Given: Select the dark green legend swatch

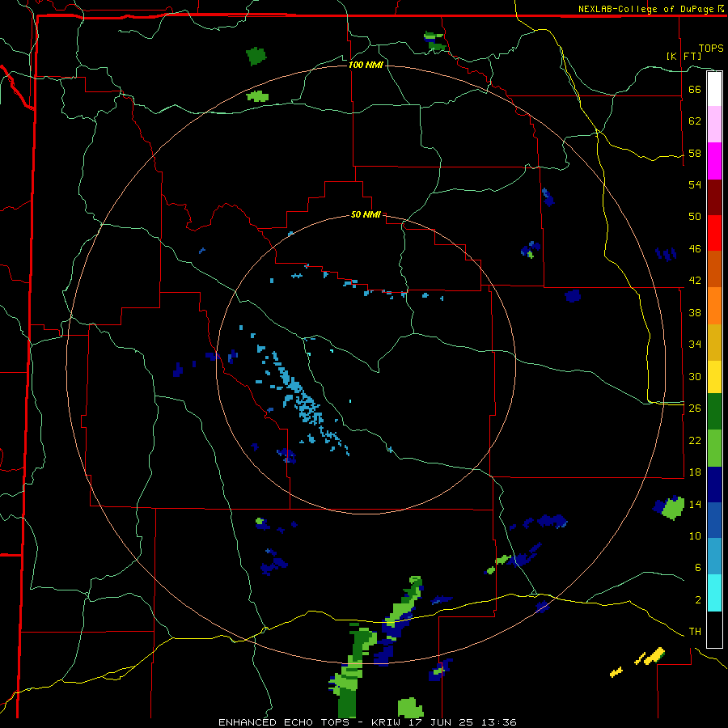Looking at the screenshot, I should coord(714,412).
